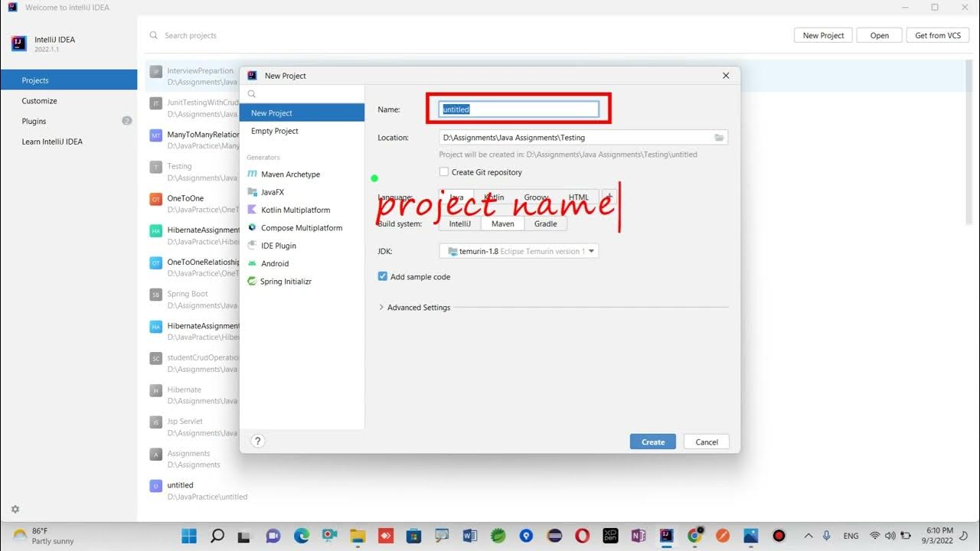Click Open button in Welcome window
Image resolution: width=980 pixels, height=551 pixels.
point(880,35)
